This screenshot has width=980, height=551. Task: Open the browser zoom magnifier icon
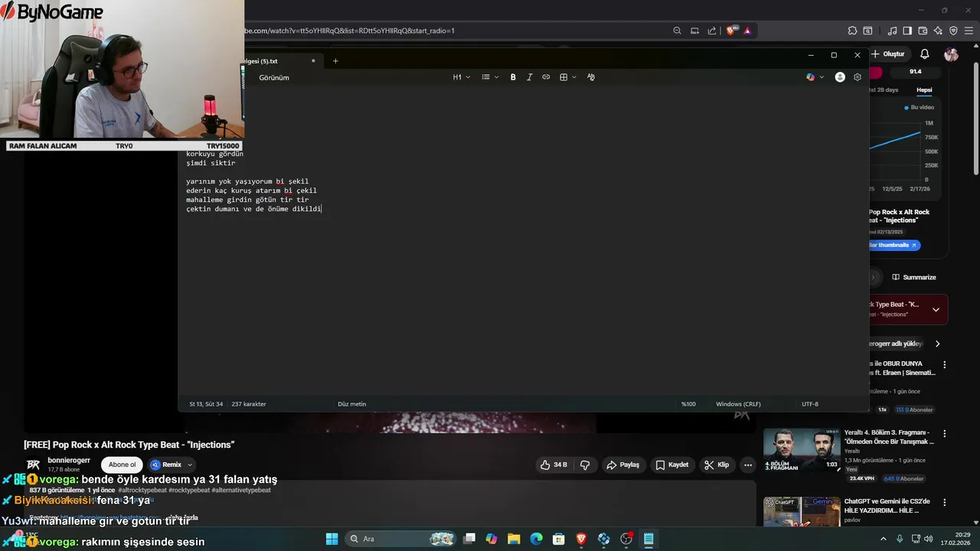click(677, 31)
